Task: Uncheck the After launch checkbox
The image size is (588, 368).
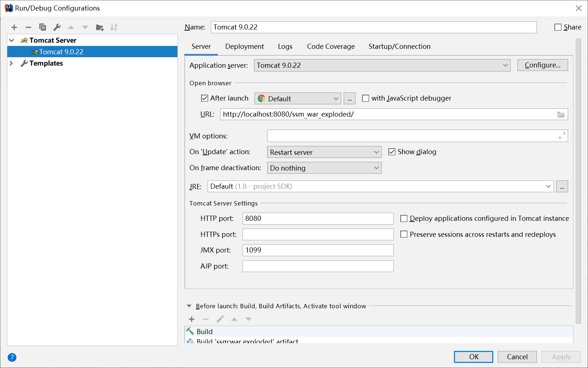Action: (x=205, y=98)
